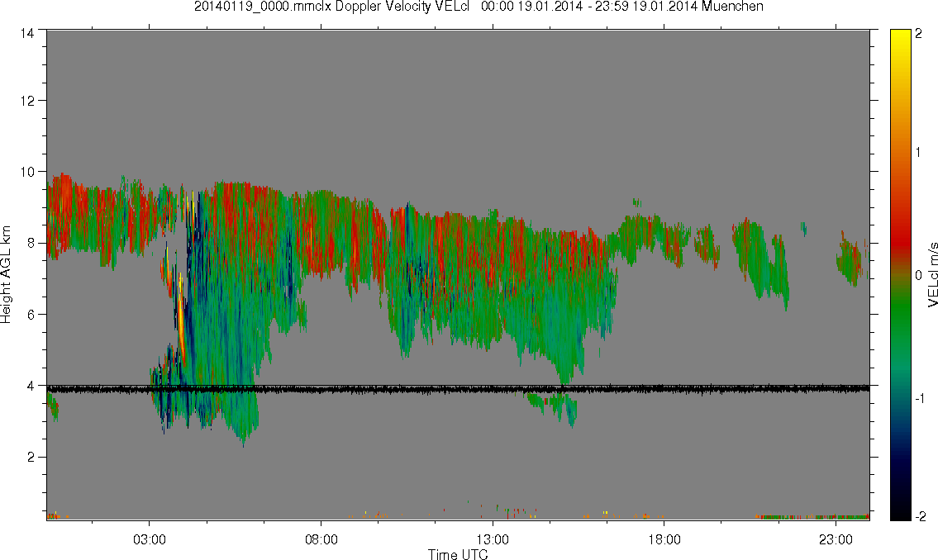Click the colorbar value 0
This screenshot has width=938, height=560.
click(x=918, y=275)
